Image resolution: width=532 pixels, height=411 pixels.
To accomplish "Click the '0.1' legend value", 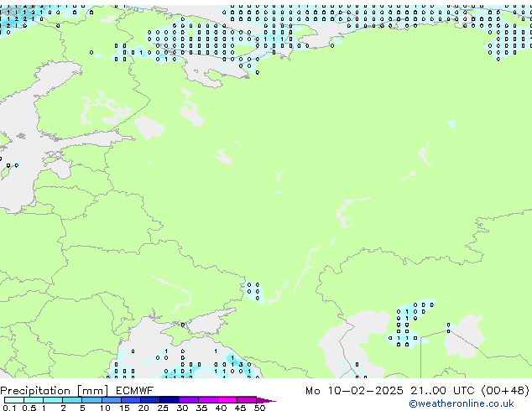I will click(9, 408).
